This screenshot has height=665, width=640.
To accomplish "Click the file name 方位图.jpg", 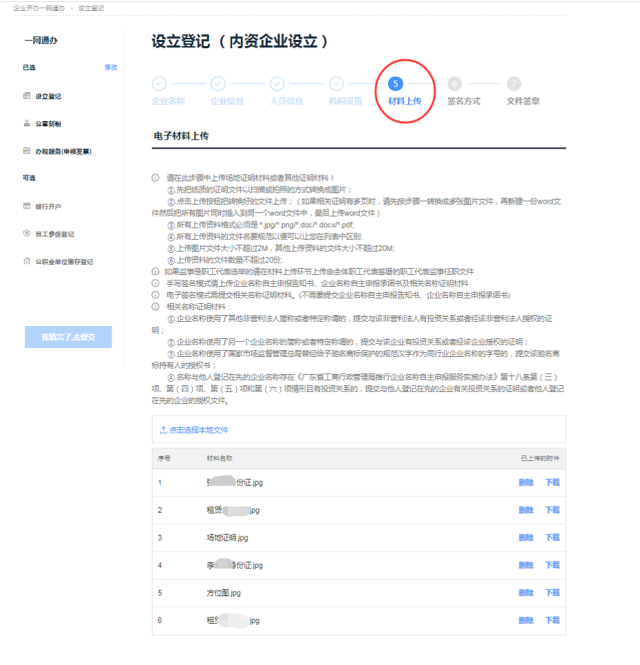I will click(224, 593).
